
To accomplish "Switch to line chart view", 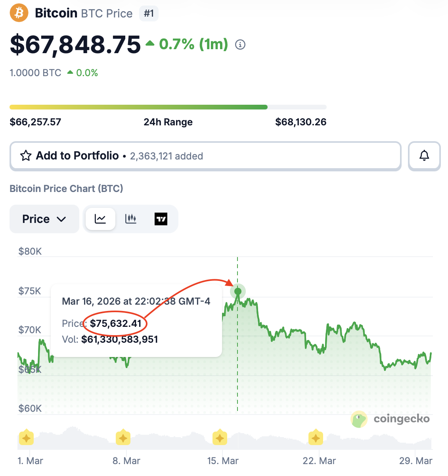I will point(100,219).
